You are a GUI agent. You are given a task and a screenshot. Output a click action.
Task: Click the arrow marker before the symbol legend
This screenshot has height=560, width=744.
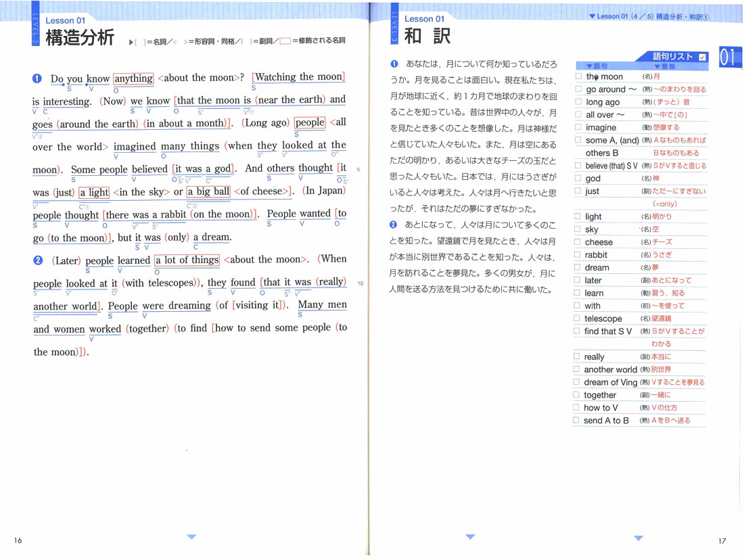tap(131, 42)
